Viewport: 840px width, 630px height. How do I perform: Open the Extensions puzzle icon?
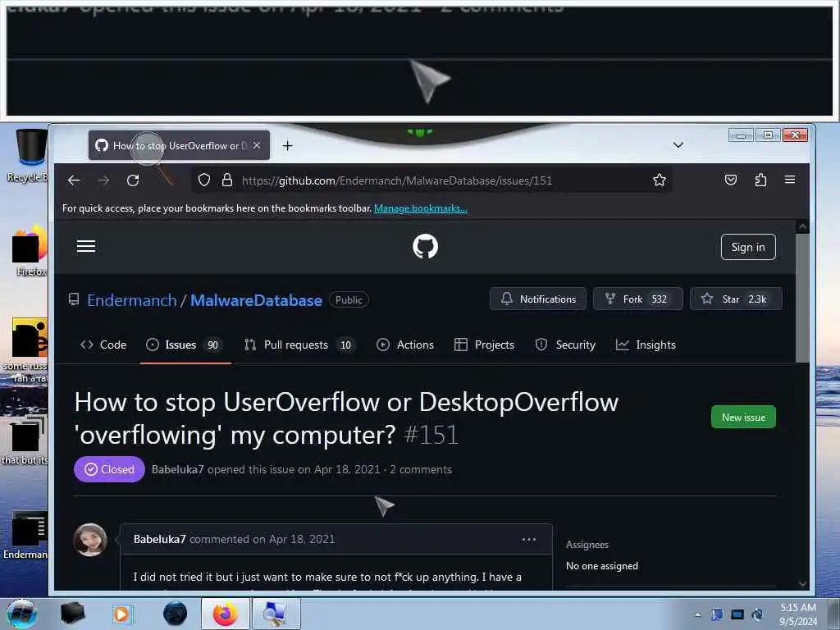click(x=760, y=180)
